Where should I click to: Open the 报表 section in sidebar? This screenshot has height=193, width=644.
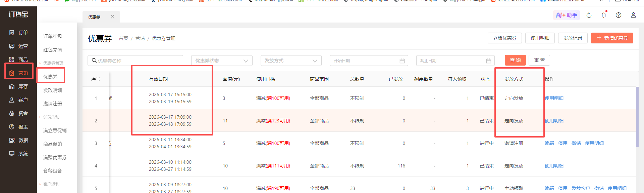18,127
